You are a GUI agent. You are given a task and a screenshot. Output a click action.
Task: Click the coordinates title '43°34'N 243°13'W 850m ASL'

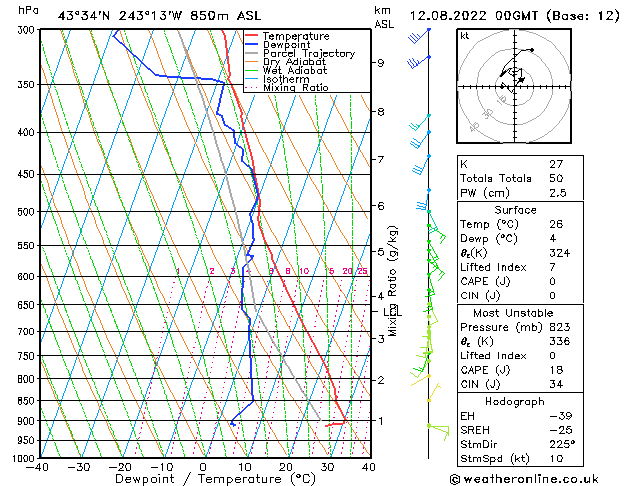tap(159, 16)
